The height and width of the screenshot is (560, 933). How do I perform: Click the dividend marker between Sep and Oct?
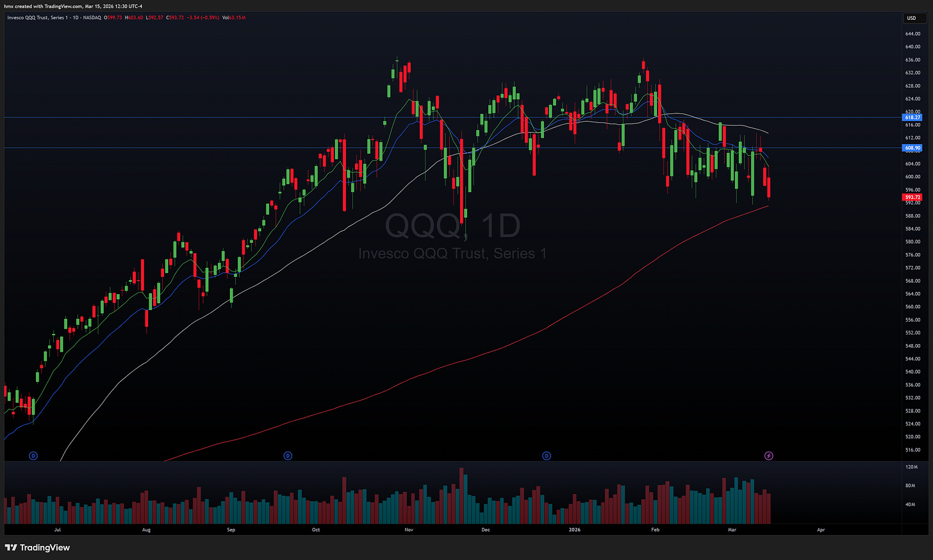[x=288, y=456]
